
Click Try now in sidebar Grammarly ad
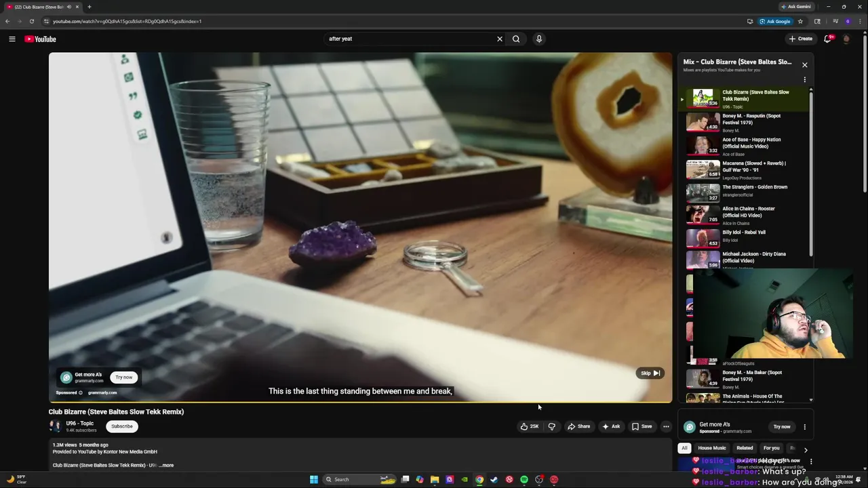click(x=782, y=427)
